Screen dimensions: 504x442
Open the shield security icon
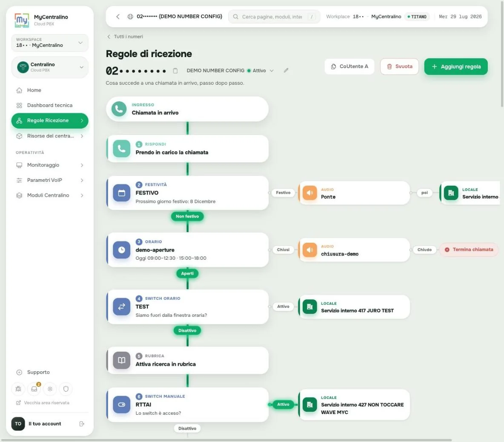[x=66, y=389]
